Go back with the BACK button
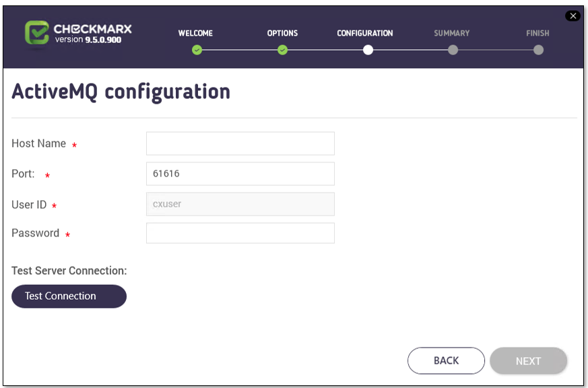Screen dimensions: 588x388 point(447,360)
